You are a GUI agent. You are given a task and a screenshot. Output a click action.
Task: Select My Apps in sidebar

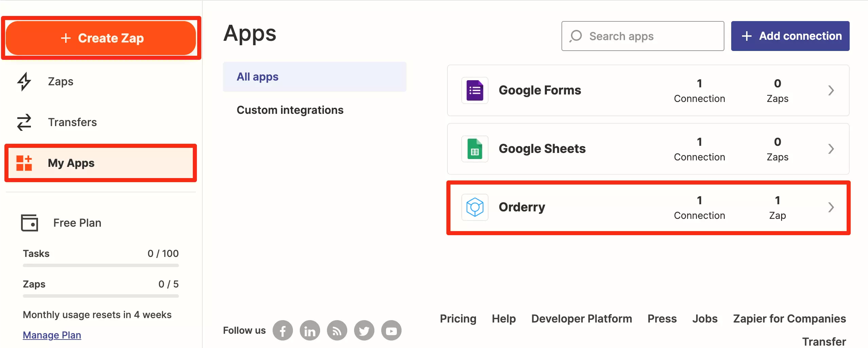click(100, 163)
